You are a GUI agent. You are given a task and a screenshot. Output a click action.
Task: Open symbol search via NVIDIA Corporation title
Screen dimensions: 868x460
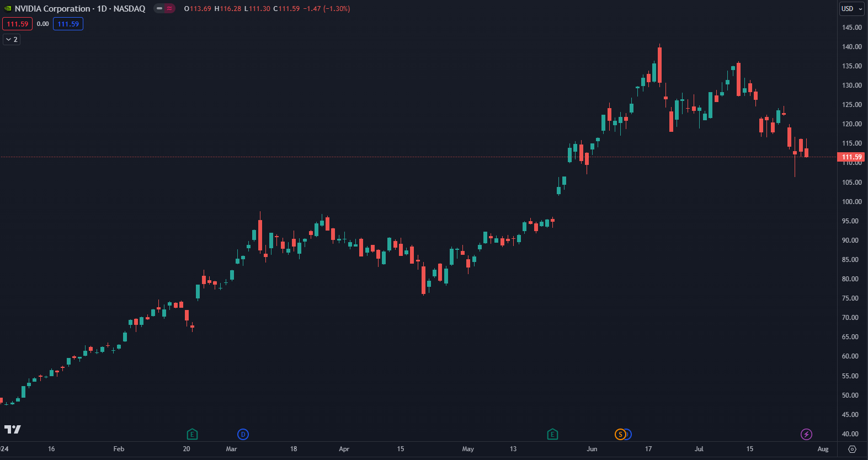point(52,9)
